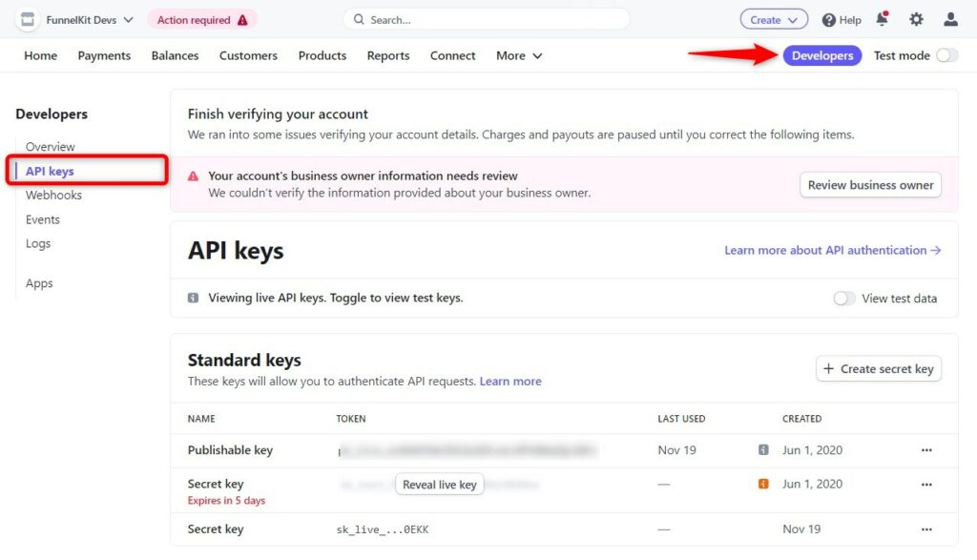Expand the FunnelKit Devs account dropdown
977x560 pixels.
click(128, 20)
